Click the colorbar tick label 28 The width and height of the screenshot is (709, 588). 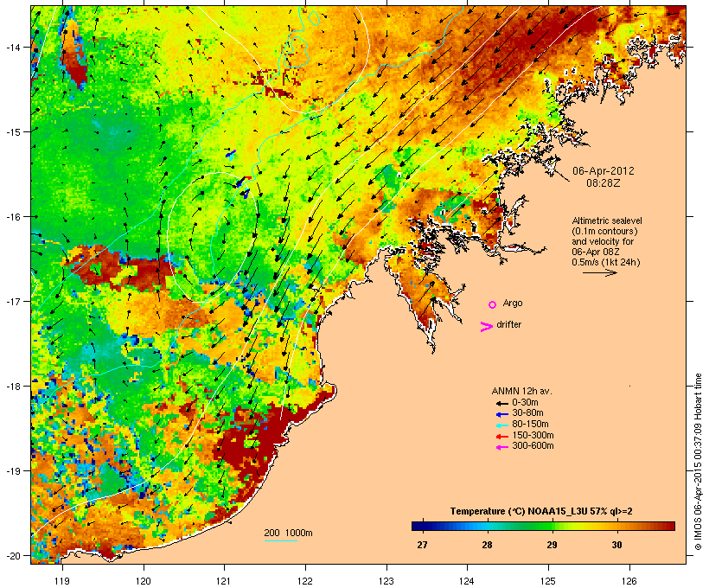[487, 545]
